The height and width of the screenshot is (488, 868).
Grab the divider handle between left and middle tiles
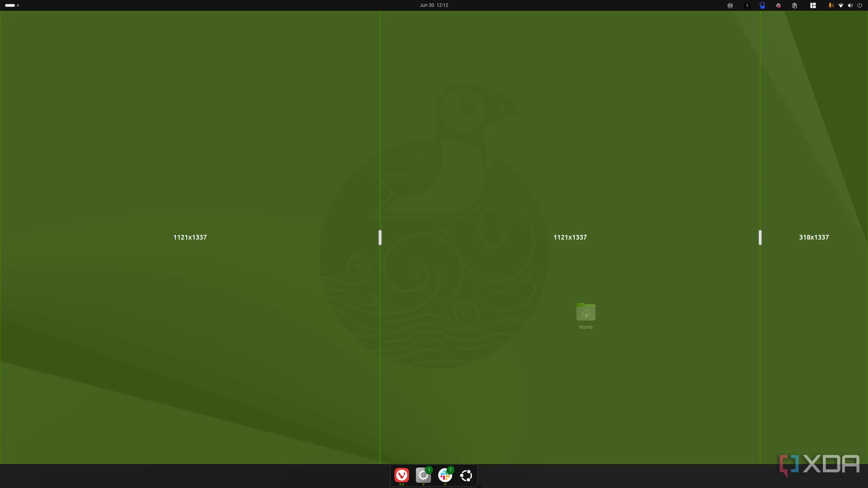[380, 237]
